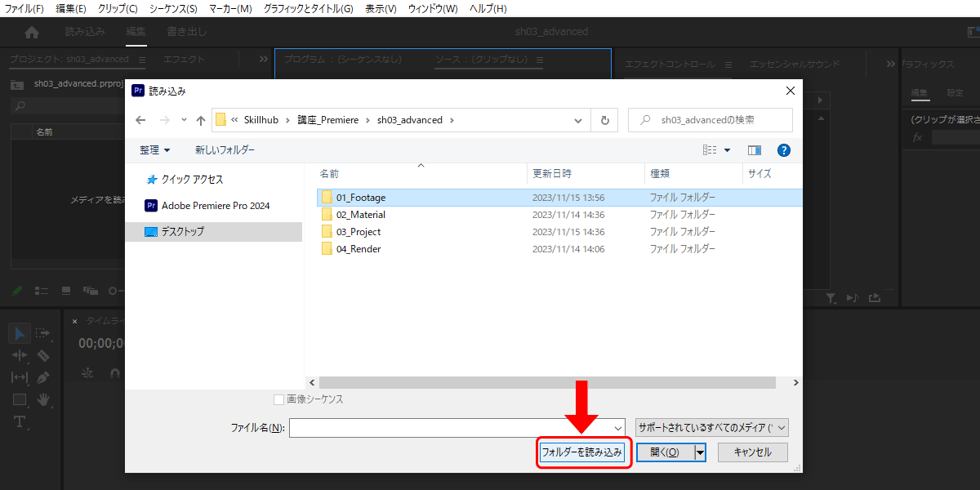This screenshot has height=490, width=980.
Task: Open the 表示(V) menu
Action: (x=381, y=8)
